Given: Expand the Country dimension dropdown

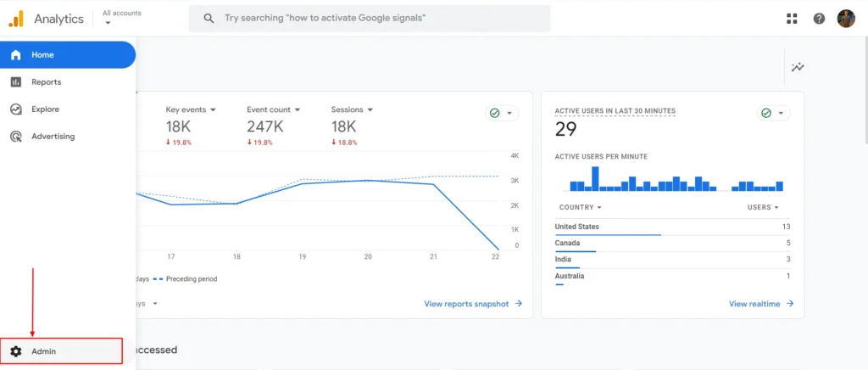Looking at the screenshot, I should 599,207.
